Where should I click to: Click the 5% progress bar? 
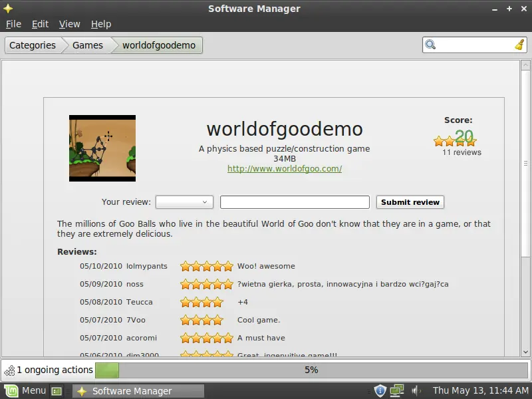click(311, 370)
